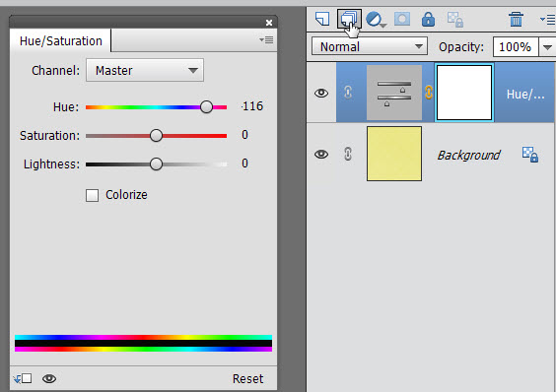Viewport: 556px width, 392px height.
Task: Toggle adjustment visibility eye in Hue/Saturation panel
Action: click(x=49, y=379)
